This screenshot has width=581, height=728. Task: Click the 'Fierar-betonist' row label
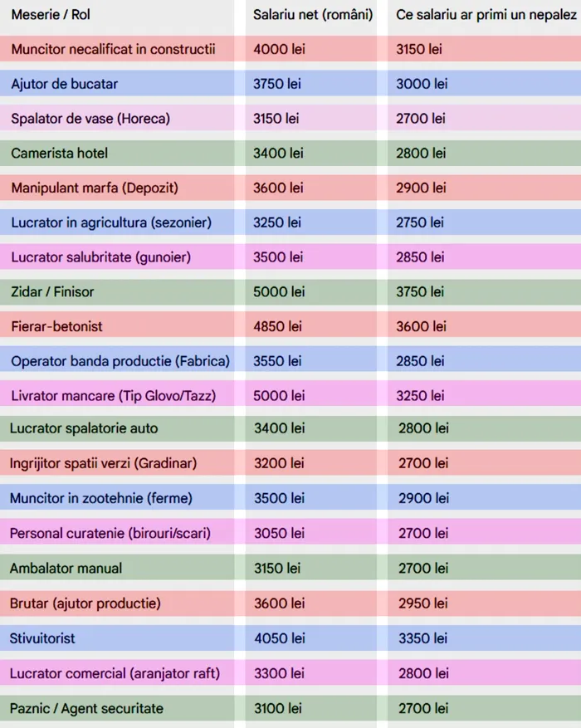[57, 326]
